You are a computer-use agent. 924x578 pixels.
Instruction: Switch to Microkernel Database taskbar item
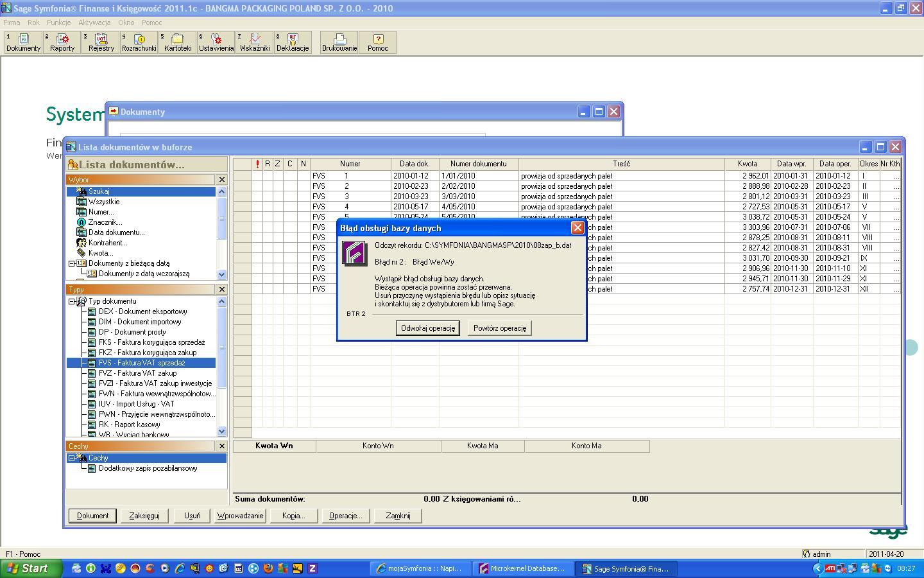click(522, 568)
